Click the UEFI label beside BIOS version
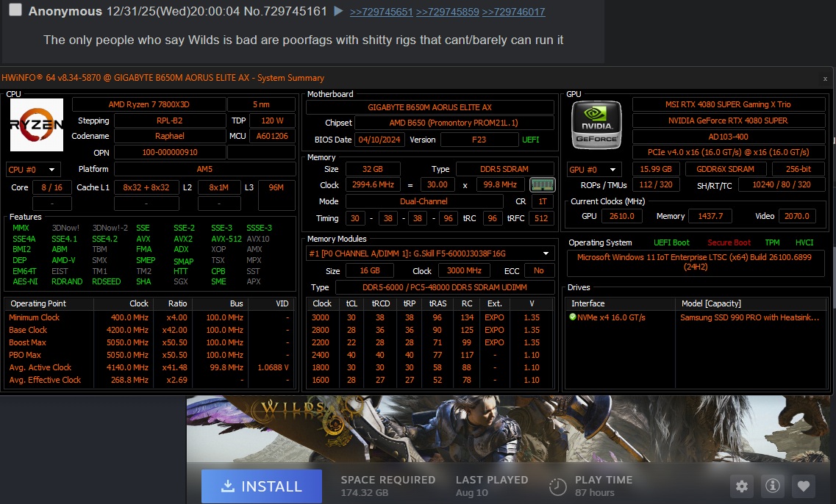The height and width of the screenshot is (504, 836). tap(531, 140)
